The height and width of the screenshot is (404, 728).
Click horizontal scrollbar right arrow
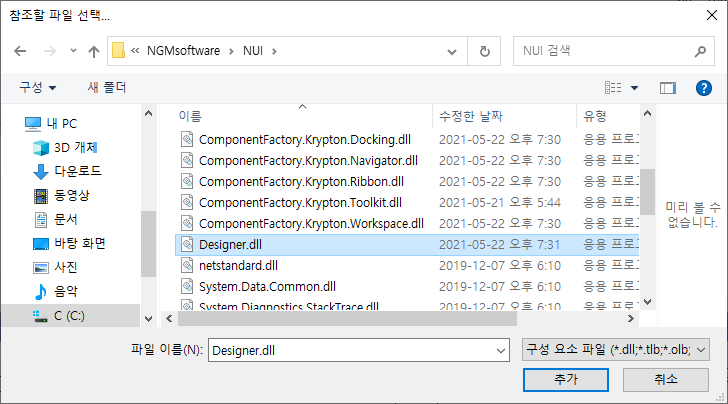630,319
